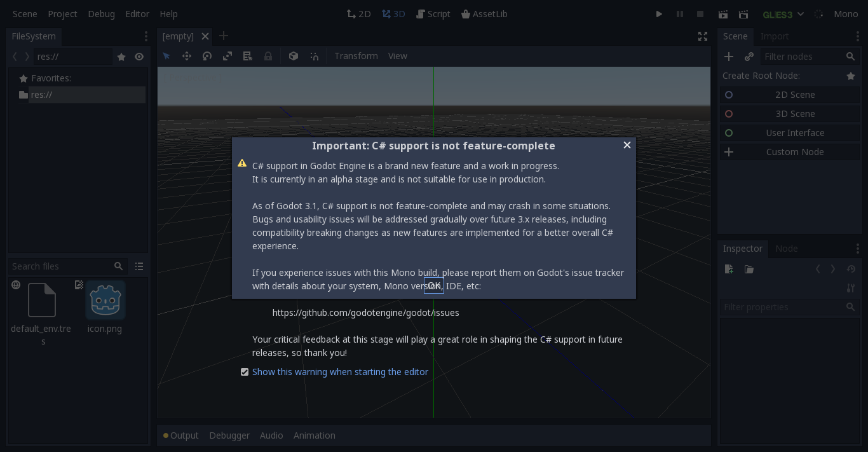
Task: Go to previous object in Inspector history
Action: point(818,270)
